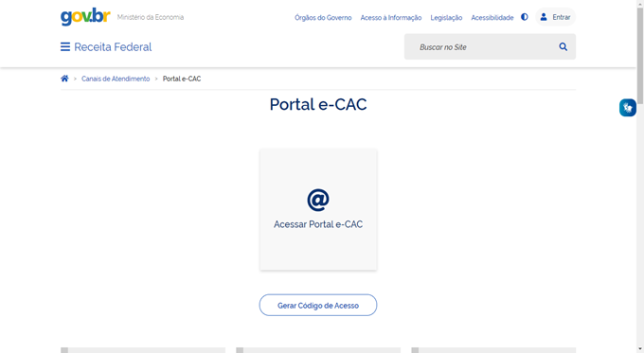Click the search magnifier icon
This screenshot has height=353, width=644.
coord(563,46)
